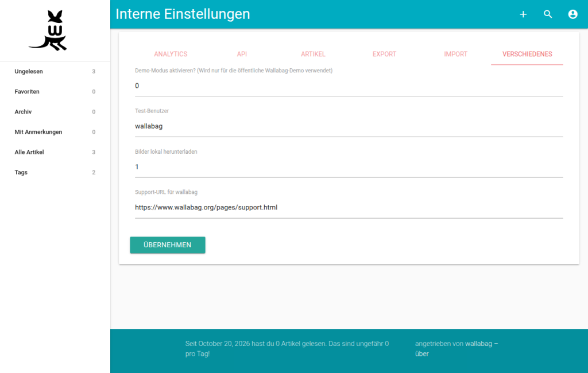Switch to the API tab
The image size is (588, 373).
click(x=242, y=54)
